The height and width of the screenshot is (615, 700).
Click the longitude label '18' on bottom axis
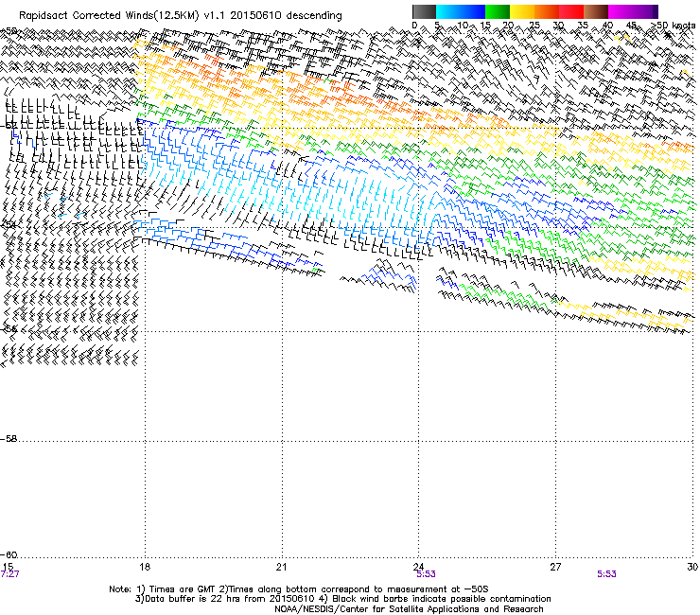pos(145,567)
